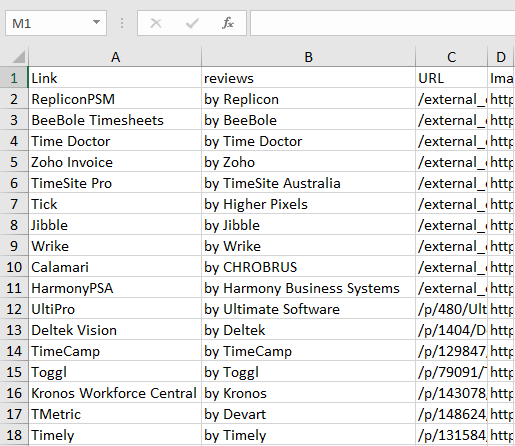Click the Enter checkmark icon in formula bar

[x=192, y=23]
